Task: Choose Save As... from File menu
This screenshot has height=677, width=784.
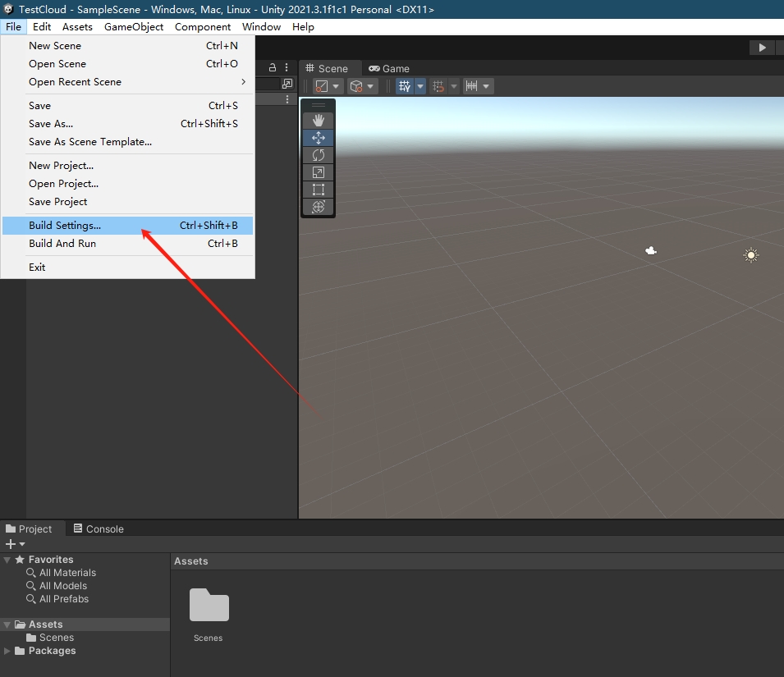Action: pos(127,124)
